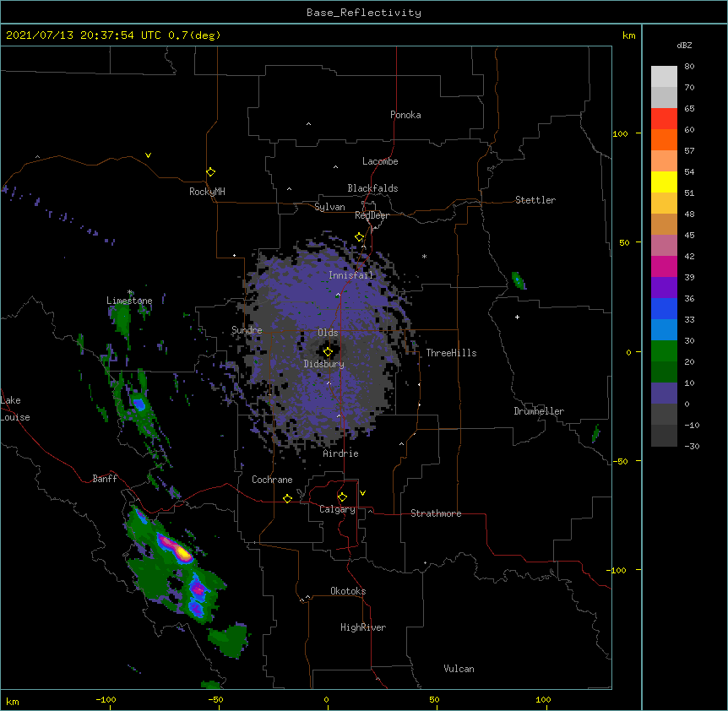Click the Olds town label
Viewport: 728px width, 711px height.
pyautogui.click(x=328, y=333)
